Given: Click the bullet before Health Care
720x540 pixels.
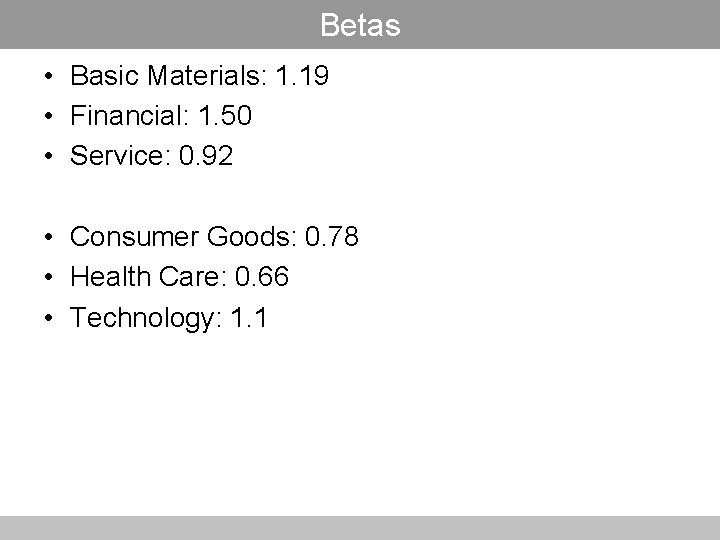Looking at the screenshot, I should tap(48, 278).
